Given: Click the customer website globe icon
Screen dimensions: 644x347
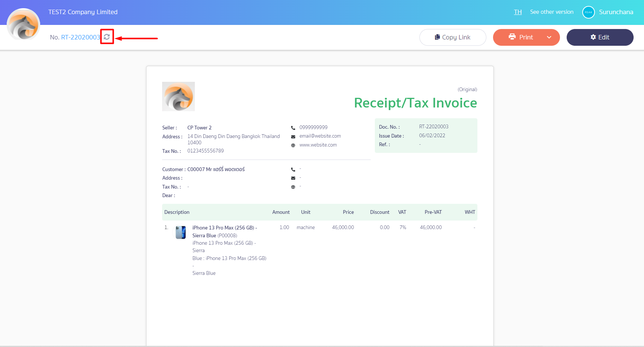Looking at the screenshot, I should (x=293, y=187).
